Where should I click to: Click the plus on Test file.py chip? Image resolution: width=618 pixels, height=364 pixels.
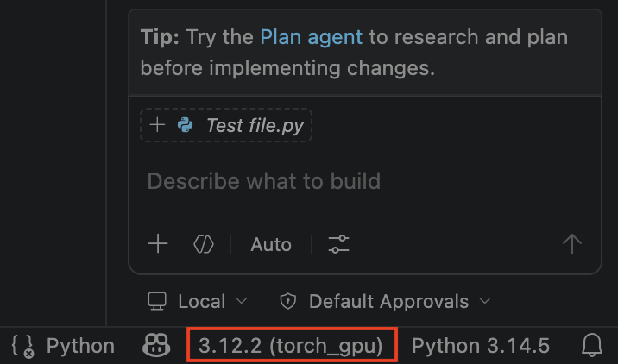(157, 125)
